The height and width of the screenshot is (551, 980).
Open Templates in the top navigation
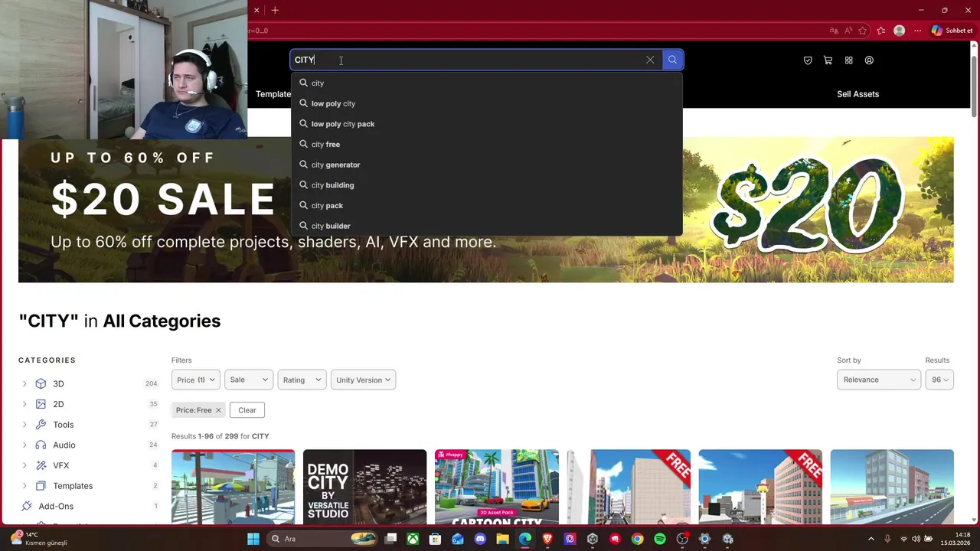pyautogui.click(x=273, y=94)
